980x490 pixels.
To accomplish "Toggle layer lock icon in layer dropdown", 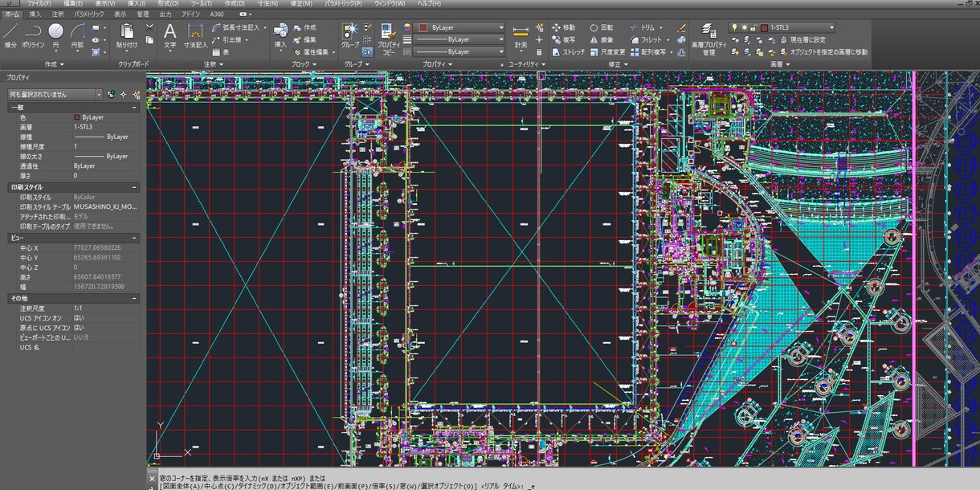I will (x=753, y=27).
